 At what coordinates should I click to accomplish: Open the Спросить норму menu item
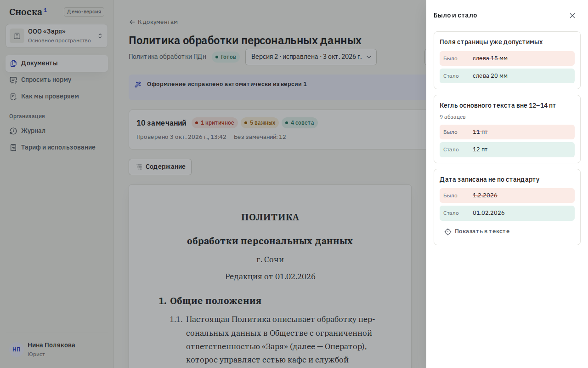pyautogui.click(x=57, y=80)
